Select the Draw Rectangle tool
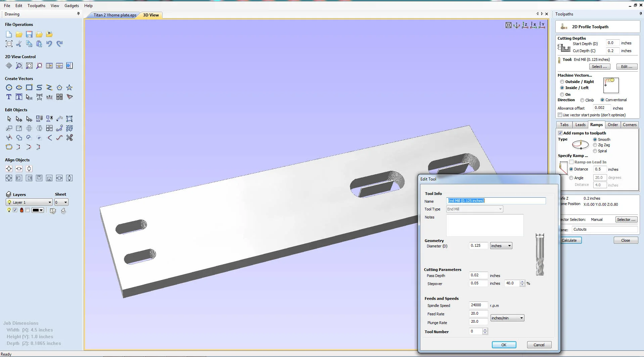Screen dimensions: 644x357 29,87
